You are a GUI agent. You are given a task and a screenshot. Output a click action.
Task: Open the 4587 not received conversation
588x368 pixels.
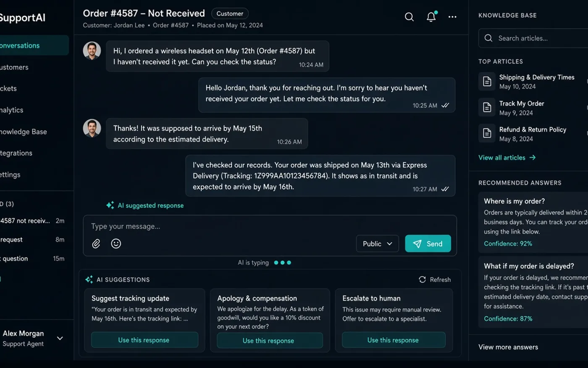point(33,221)
